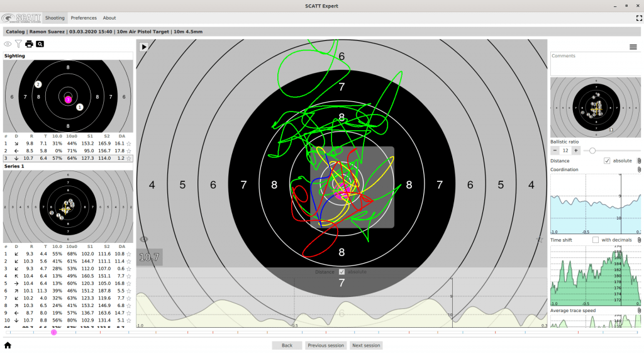Screen dimensions: 644x353
Task: Increase ballistic ratio with plus button
Action: (x=577, y=150)
